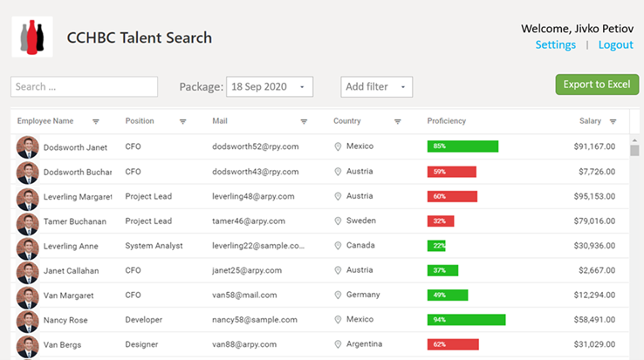Click the Developer position cell

(144, 320)
